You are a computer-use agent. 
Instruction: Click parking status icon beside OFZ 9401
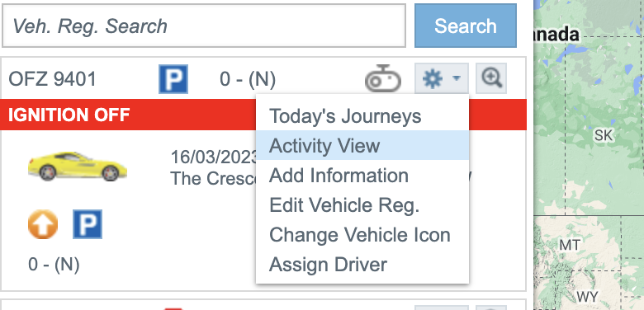tap(173, 78)
